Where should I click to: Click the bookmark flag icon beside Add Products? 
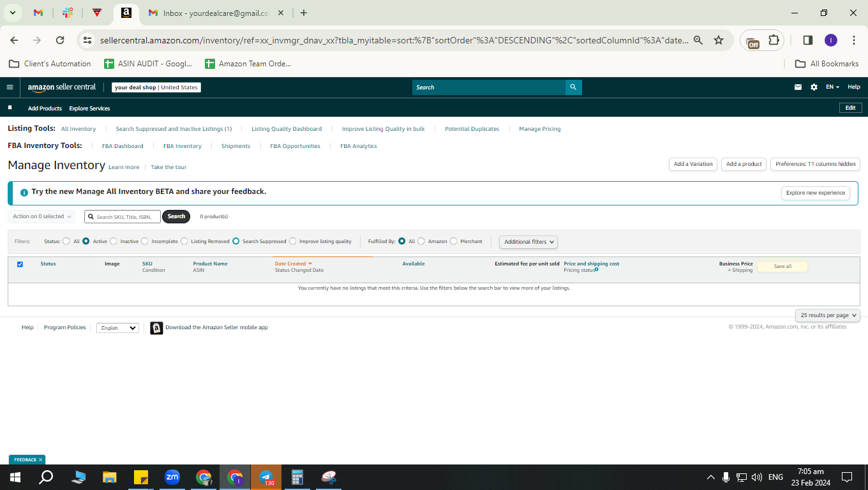click(x=10, y=108)
